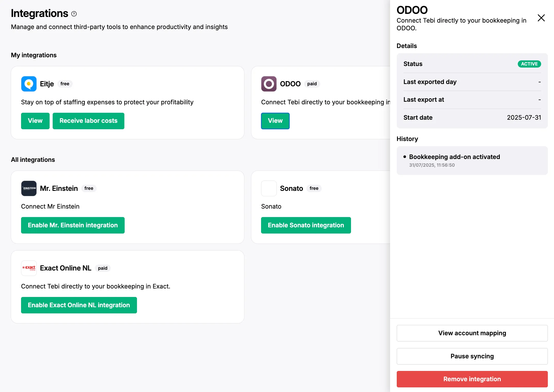
Task: Click the Exact Online logo icon
Action: (x=29, y=268)
